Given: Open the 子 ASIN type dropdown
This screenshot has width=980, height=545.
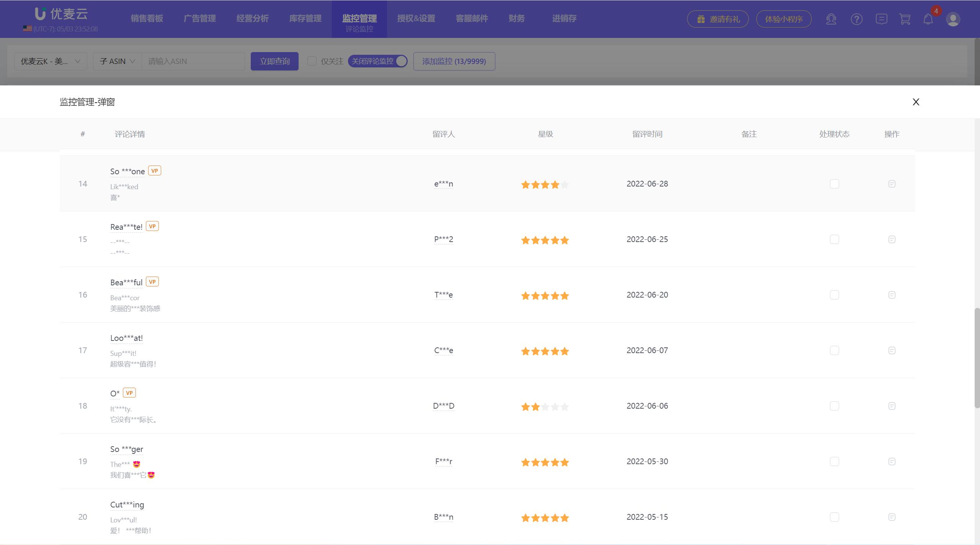Looking at the screenshot, I should 117,61.
